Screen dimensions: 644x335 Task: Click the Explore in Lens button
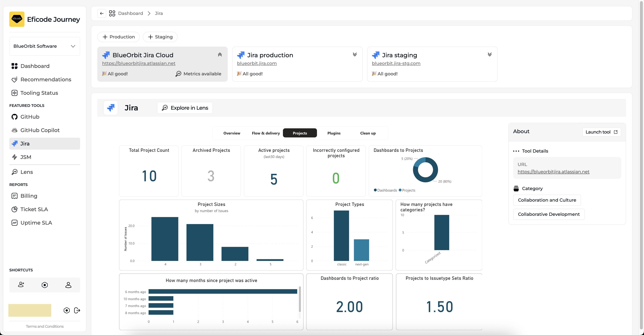click(x=185, y=108)
